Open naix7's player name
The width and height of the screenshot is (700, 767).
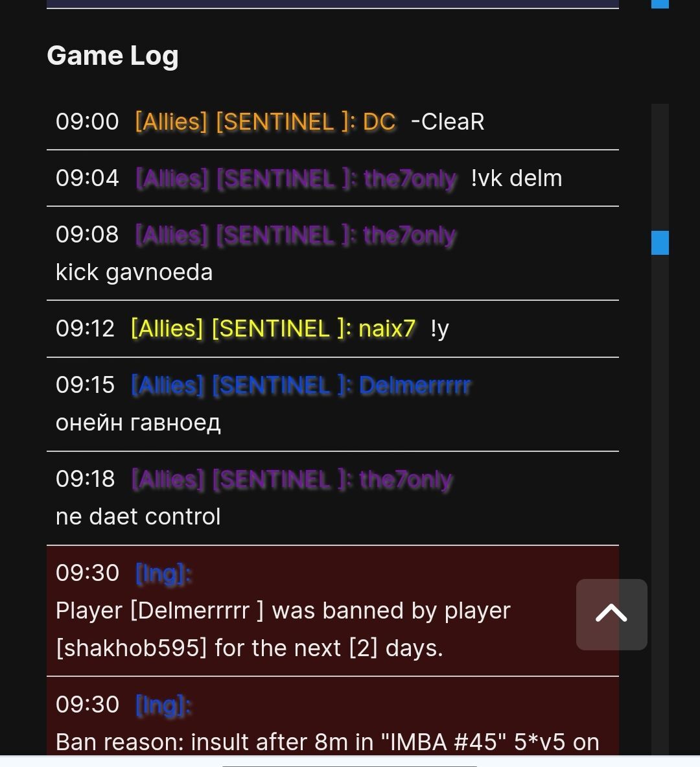click(387, 329)
